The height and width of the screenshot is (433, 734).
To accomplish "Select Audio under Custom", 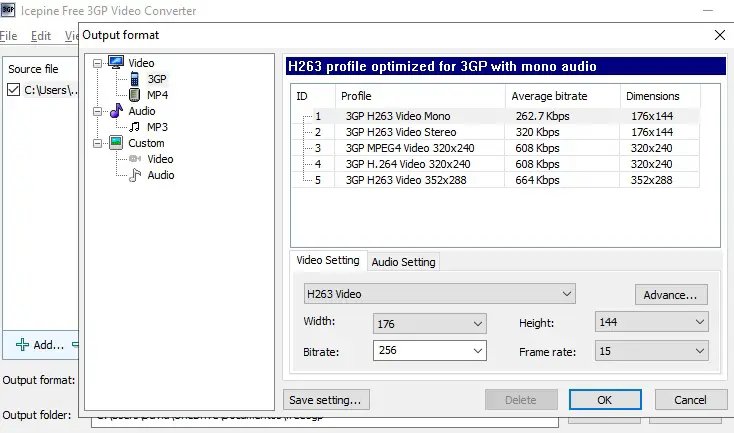I will click(161, 175).
